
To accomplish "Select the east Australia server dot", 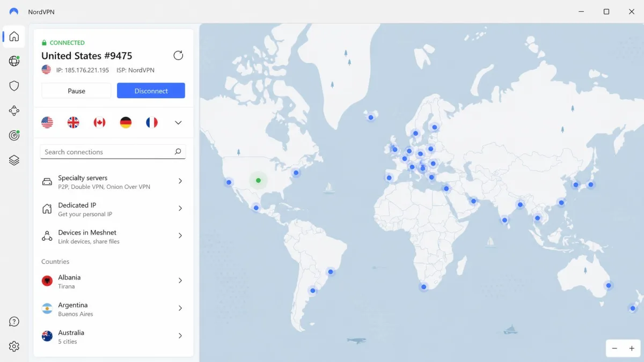I will pyautogui.click(x=608, y=285).
